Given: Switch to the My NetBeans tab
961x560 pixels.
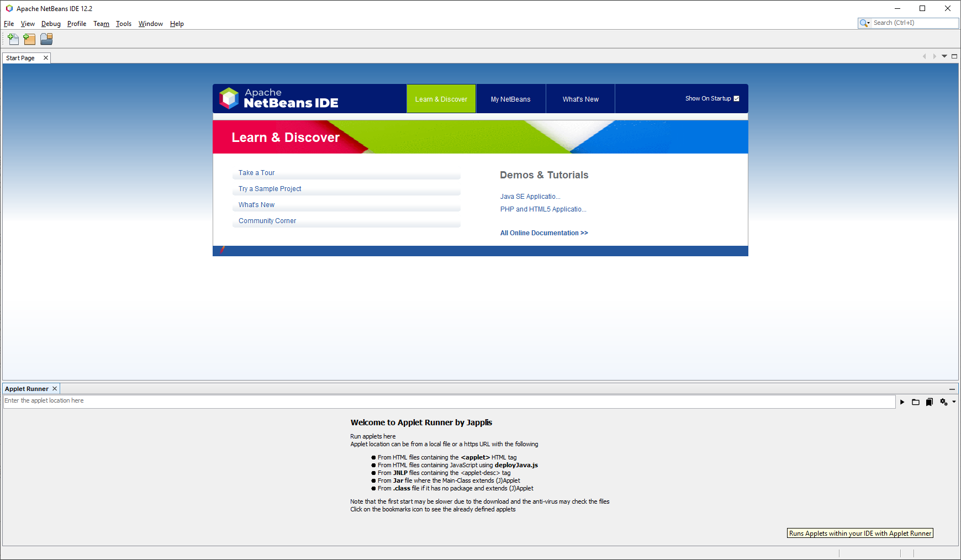Looking at the screenshot, I should [x=511, y=99].
